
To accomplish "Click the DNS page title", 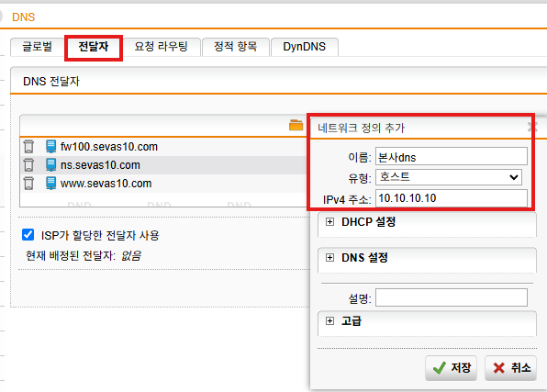I will click(x=23, y=17).
